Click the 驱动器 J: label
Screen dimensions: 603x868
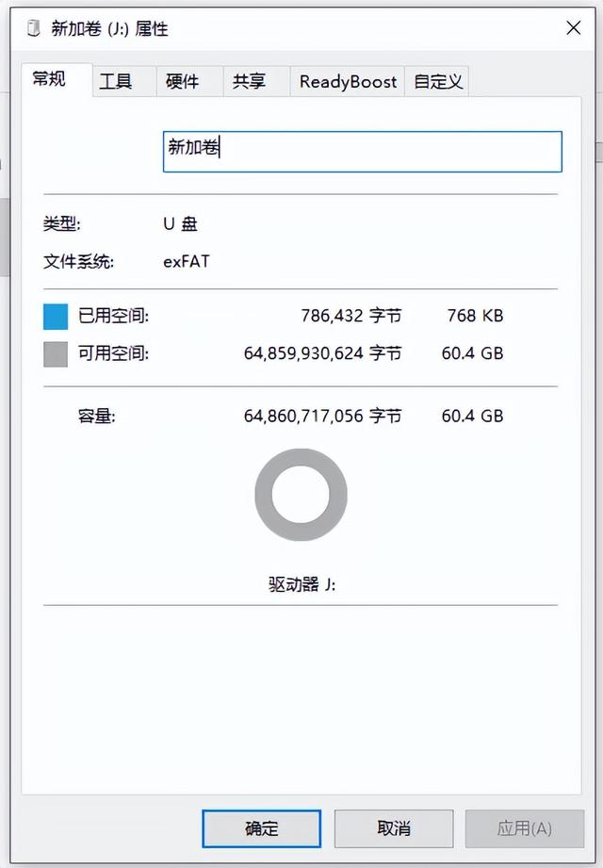(302, 584)
